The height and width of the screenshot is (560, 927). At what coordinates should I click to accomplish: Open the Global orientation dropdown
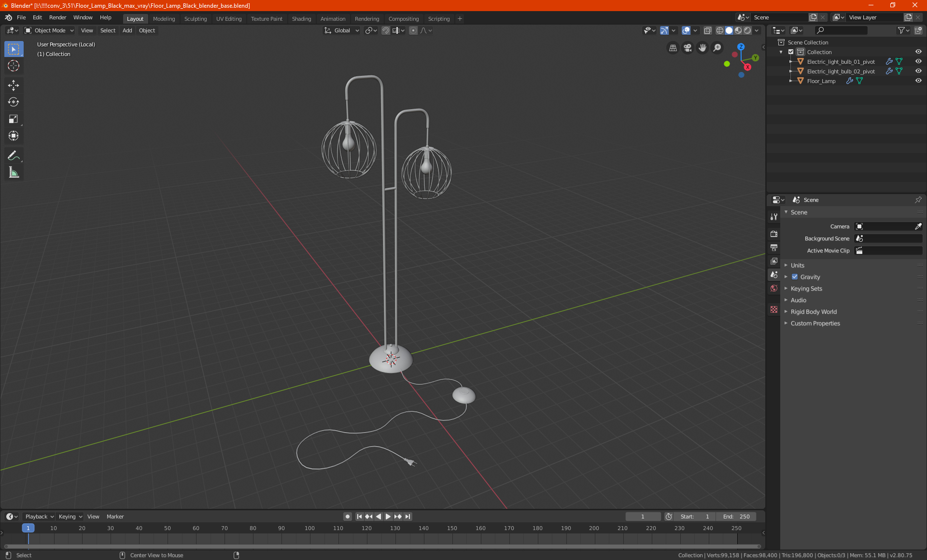point(341,30)
